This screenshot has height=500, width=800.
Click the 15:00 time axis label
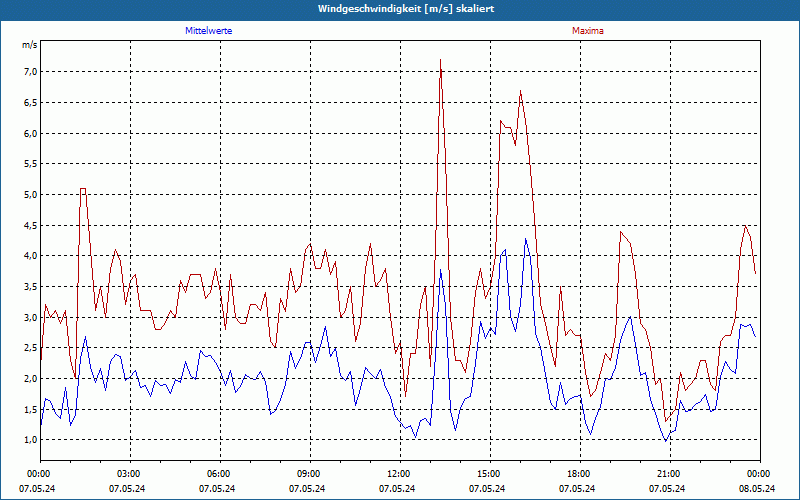[491, 474]
